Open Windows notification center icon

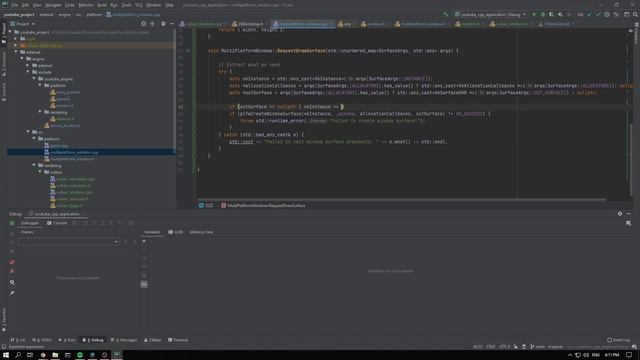[629, 355]
